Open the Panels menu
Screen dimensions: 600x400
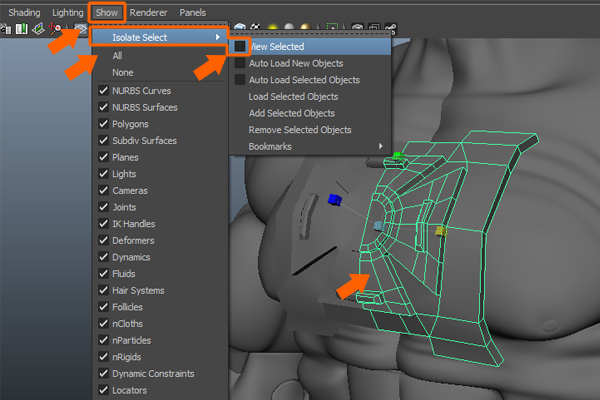click(192, 12)
